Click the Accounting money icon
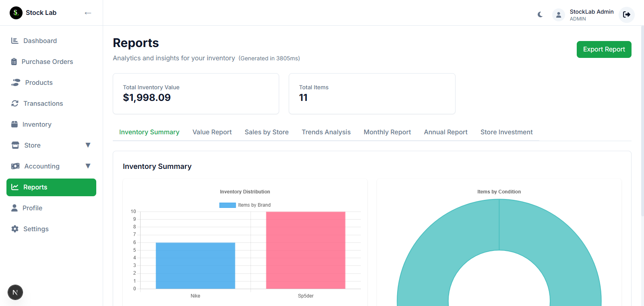This screenshot has width=644, height=306. pyautogui.click(x=15, y=166)
